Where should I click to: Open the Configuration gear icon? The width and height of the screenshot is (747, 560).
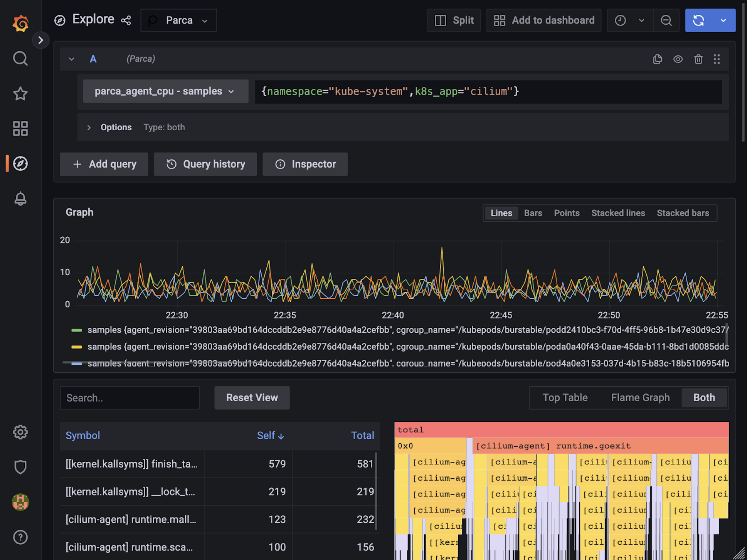point(20,432)
